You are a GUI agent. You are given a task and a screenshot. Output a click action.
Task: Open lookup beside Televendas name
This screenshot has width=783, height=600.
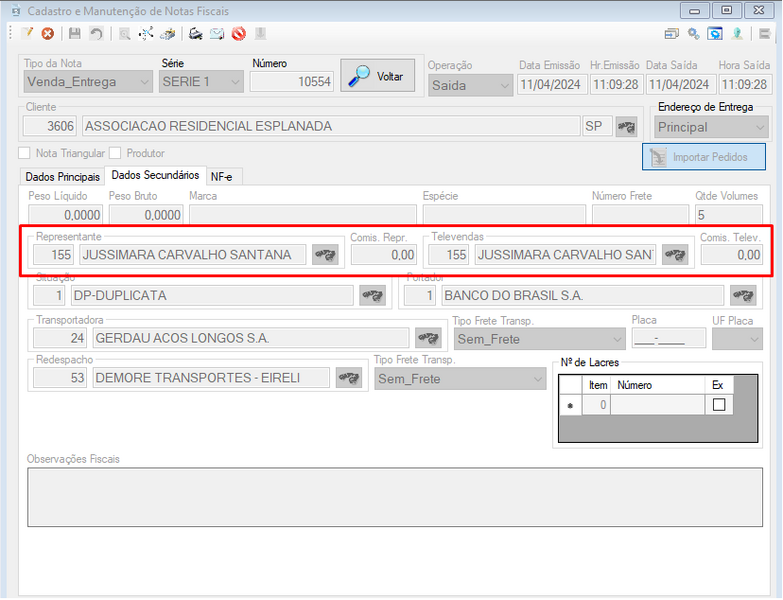coord(675,255)
